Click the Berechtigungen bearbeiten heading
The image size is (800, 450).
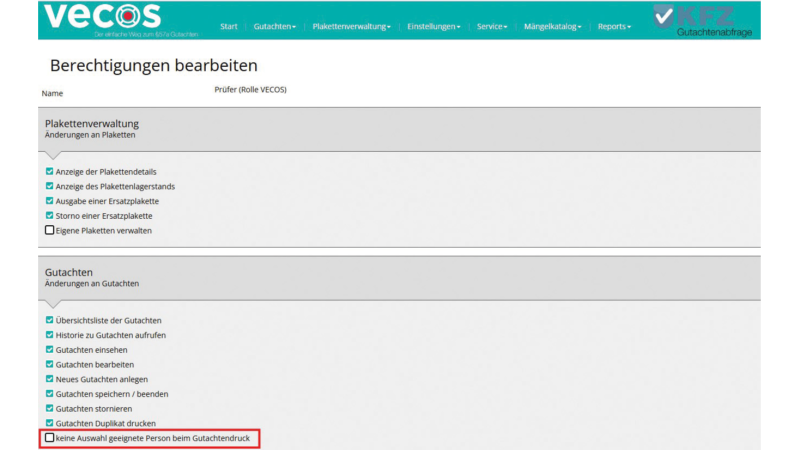pyautogui.click(x=154, y=66)
